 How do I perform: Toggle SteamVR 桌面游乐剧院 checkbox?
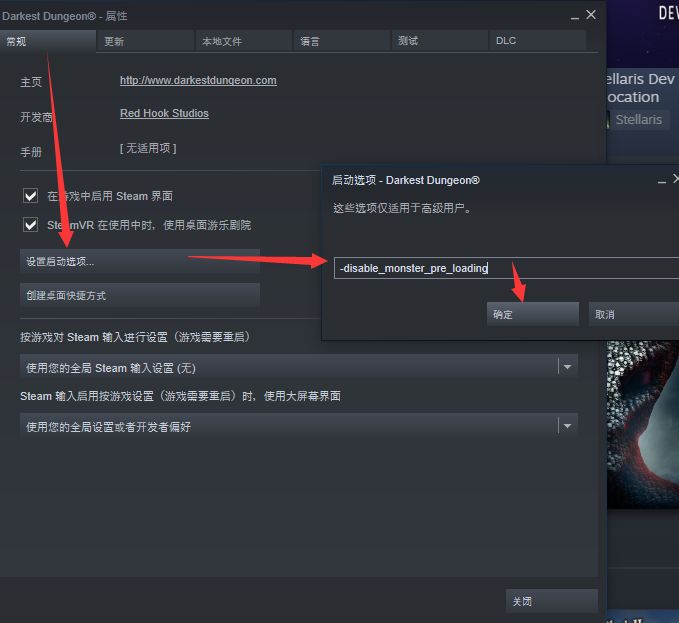[30, 225]
